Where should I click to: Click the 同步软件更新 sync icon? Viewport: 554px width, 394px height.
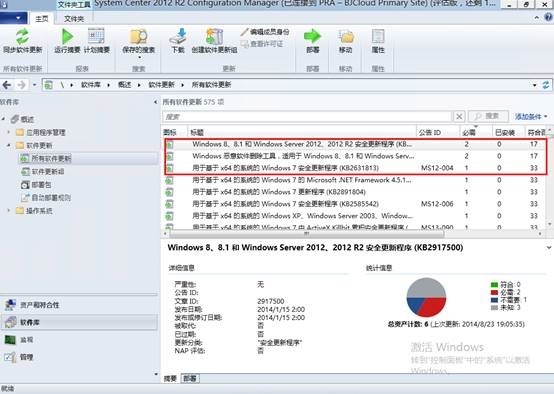[22, 36]
